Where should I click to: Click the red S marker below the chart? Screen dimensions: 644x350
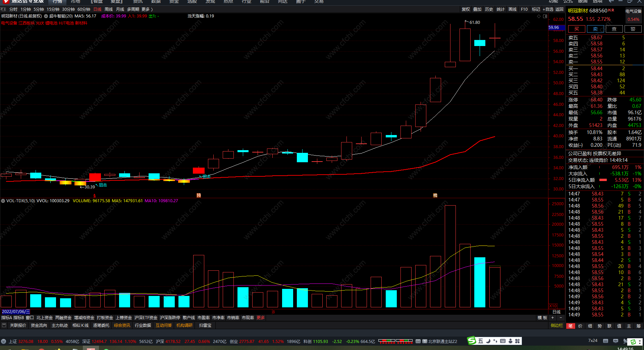95,195
